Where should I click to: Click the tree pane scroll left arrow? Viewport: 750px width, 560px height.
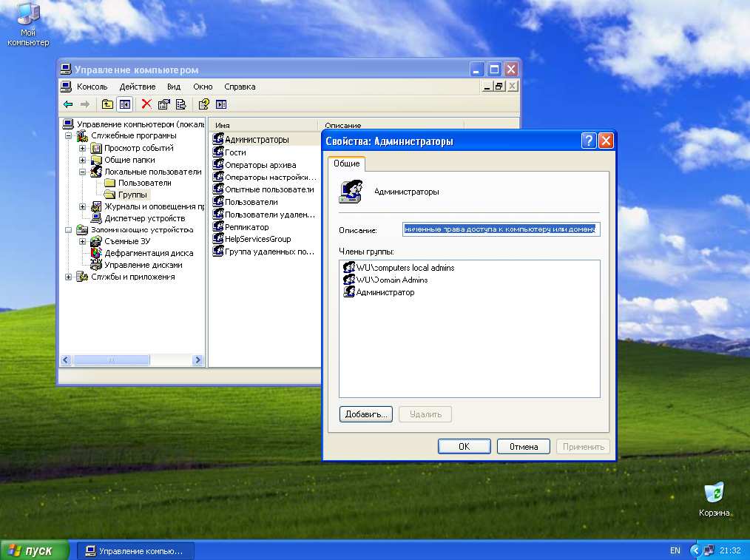[x=66, y=360]
